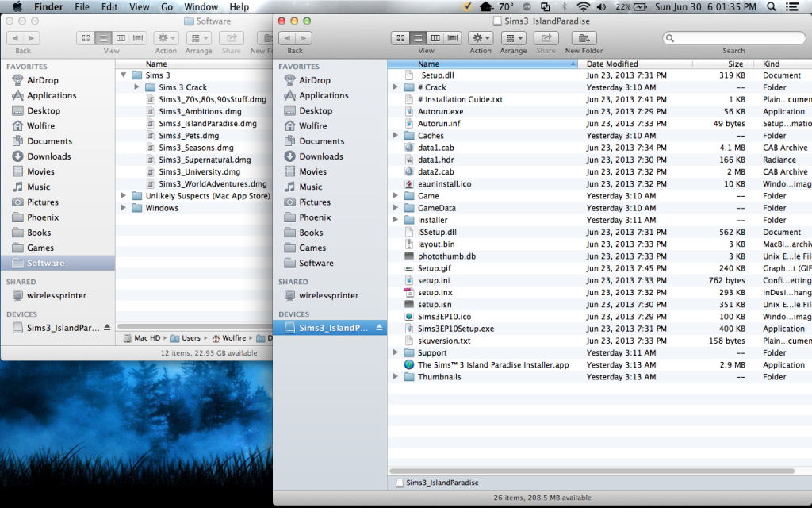Open Action gear menu in Sims3_IslandParadise window
Image resolution: width=812 pixels, height=508 pixels.
point(481,38)
